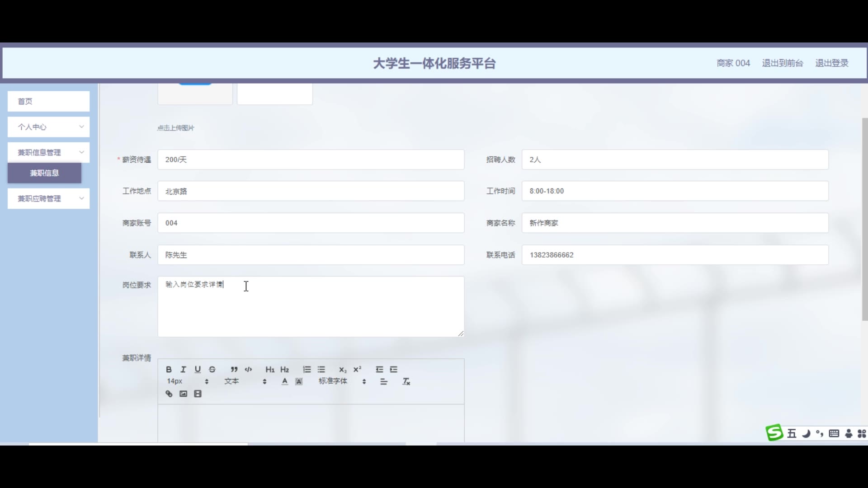The width and height of the screenshot is (868, 488).
Task: Clear text formatting
Action: click(406, 382)
